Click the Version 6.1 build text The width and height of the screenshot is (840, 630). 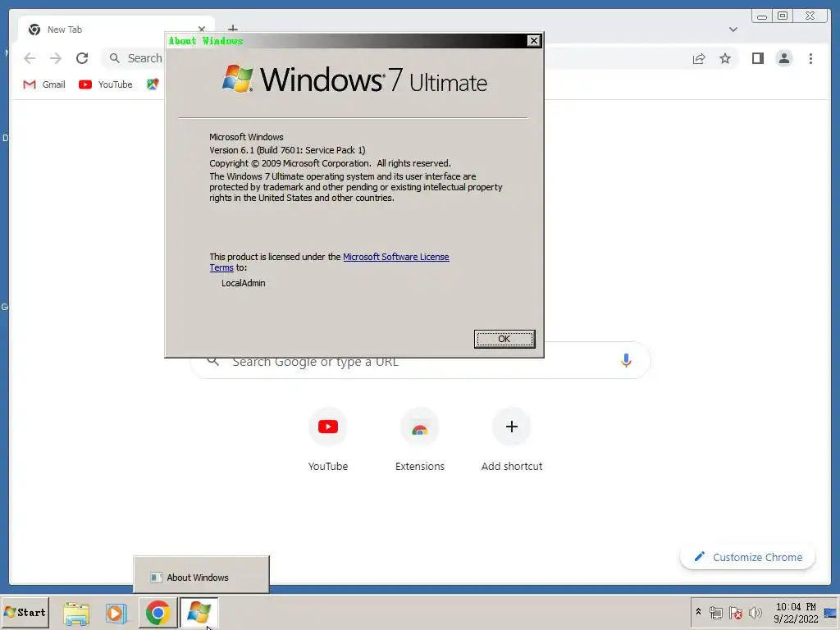point(287,150)
